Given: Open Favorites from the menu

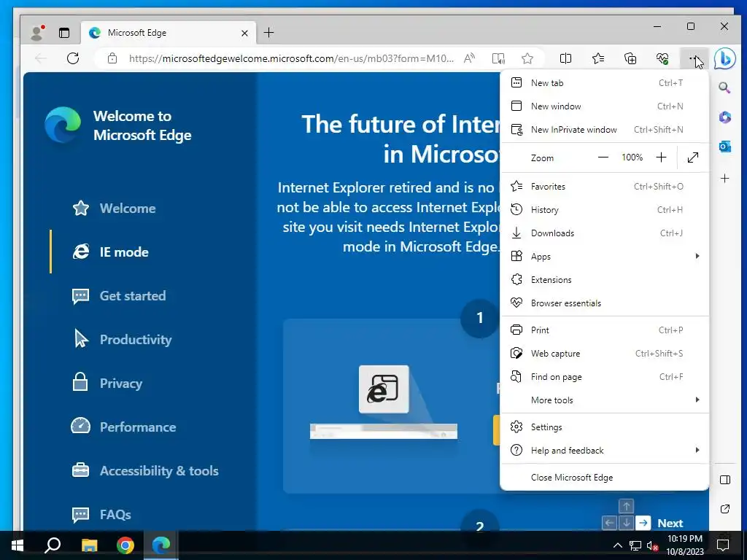Looking at the screenshot, I should pyautogui.click(x=604, y=187).
